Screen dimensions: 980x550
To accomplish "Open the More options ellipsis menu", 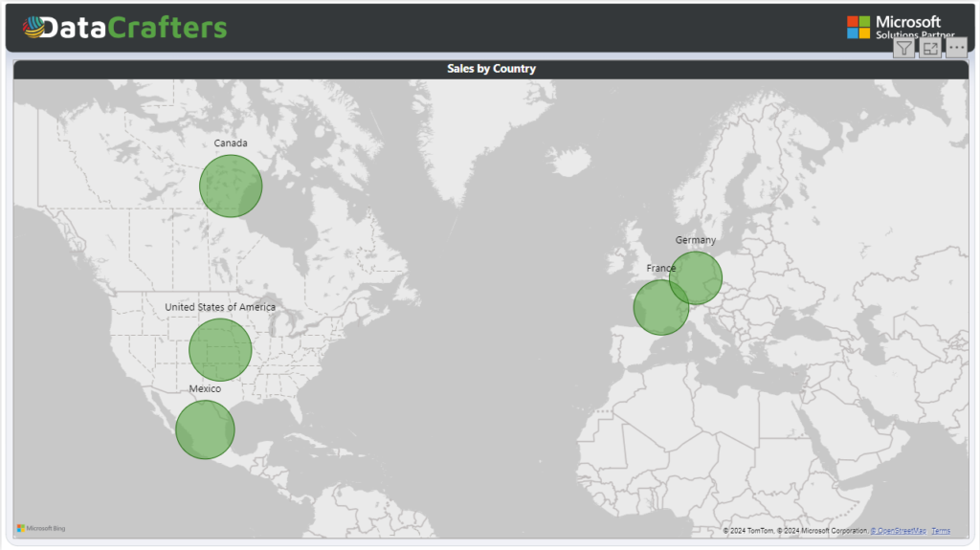I will [x=956, y=48].
